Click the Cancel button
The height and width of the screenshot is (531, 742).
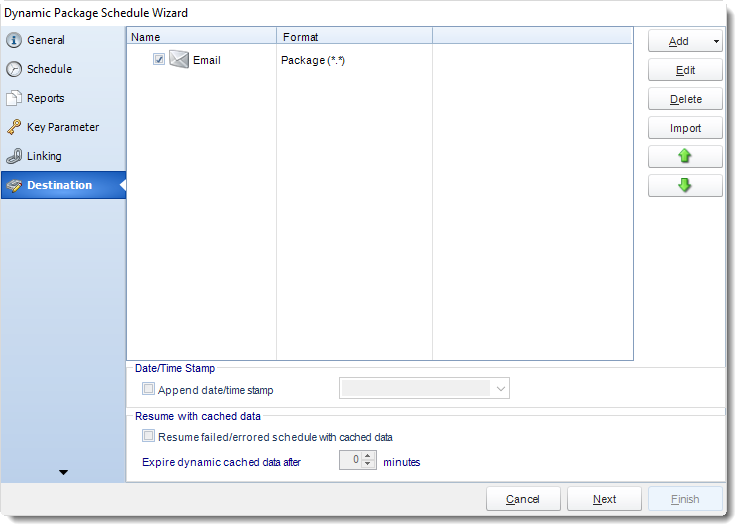pos(523,499)
